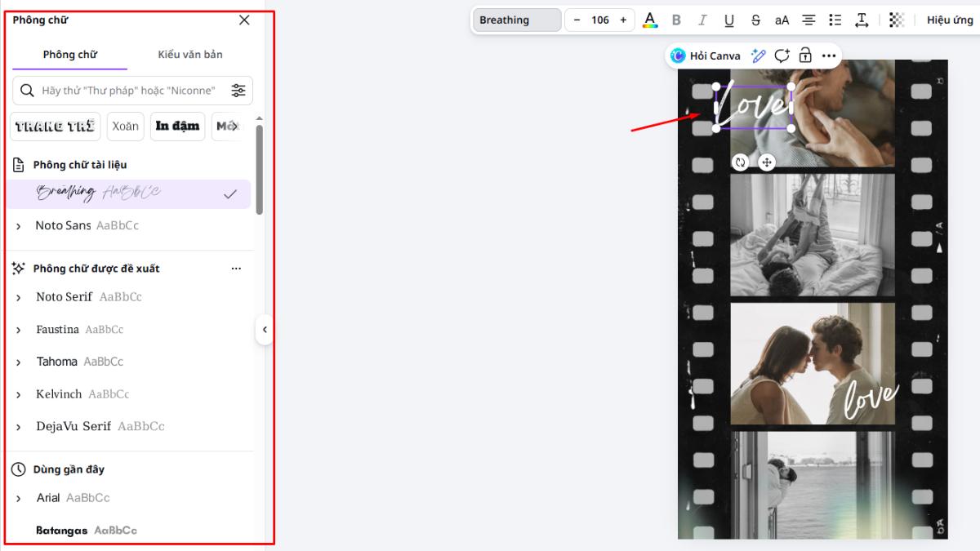Image resolution: width=980 pixels, height=551 pixels.
Task: Select the Phông chữ tab
Action: pyautogui.click(x=70, y=55)
